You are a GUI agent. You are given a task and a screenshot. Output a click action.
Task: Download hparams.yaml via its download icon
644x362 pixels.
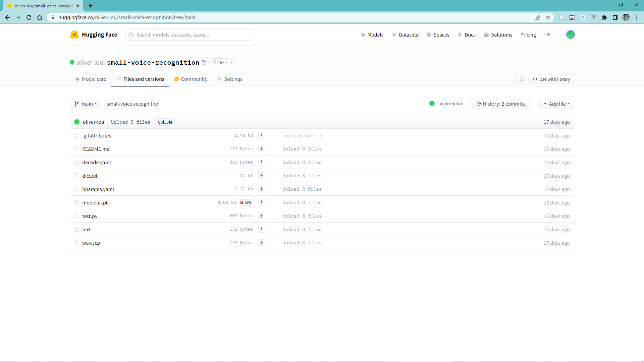(262, 189)
